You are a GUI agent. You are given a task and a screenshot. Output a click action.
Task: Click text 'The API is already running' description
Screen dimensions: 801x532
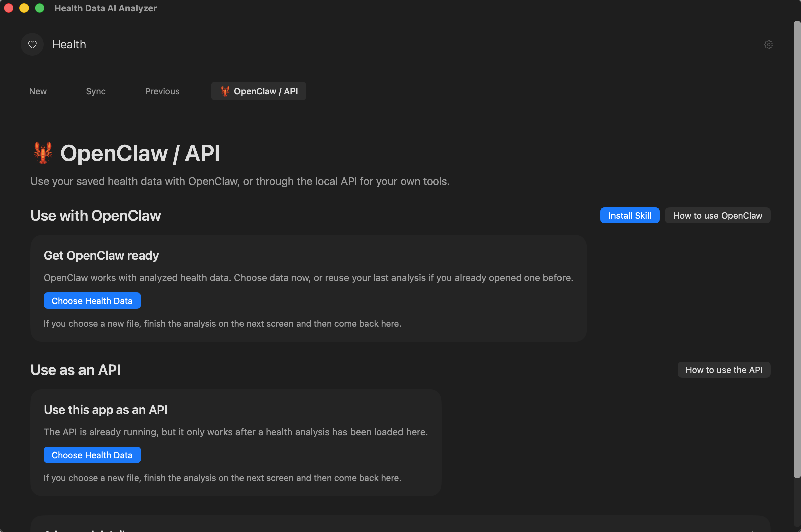(236, 432)
